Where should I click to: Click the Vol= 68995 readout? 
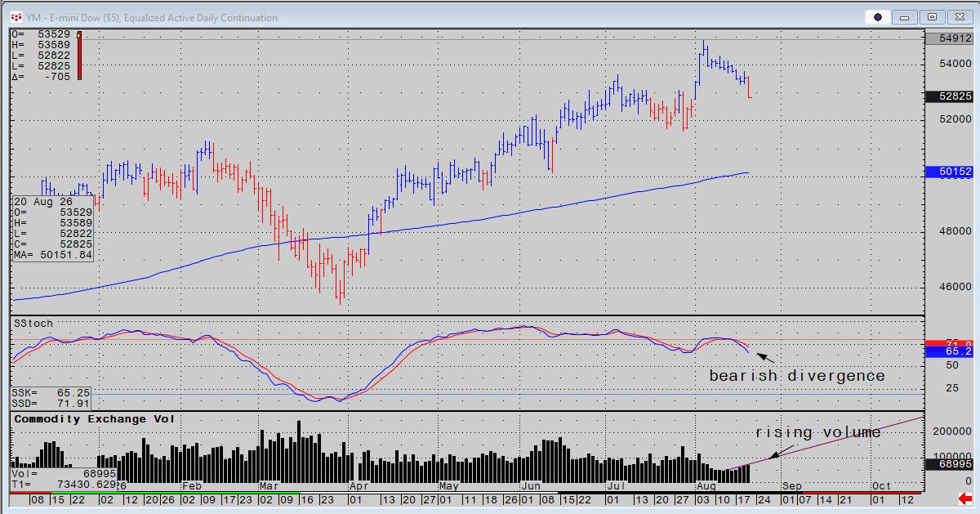63,474
